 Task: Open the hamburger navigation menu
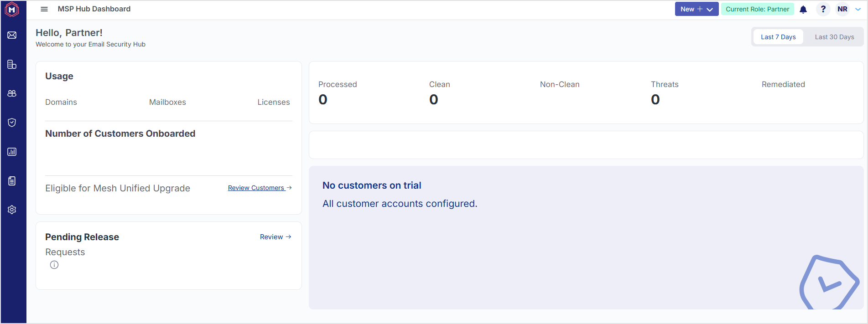[x=44, y=9]
